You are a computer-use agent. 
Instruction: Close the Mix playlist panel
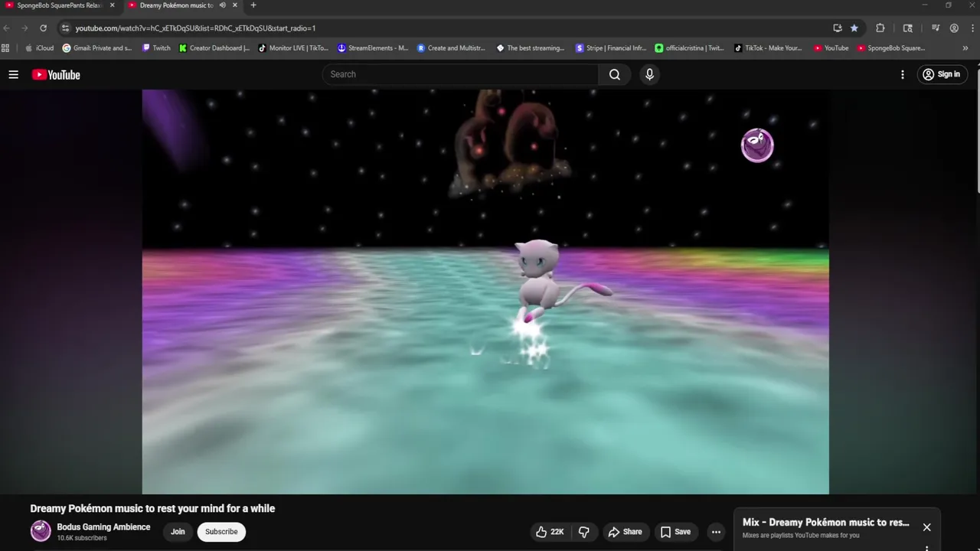point(926,527)
